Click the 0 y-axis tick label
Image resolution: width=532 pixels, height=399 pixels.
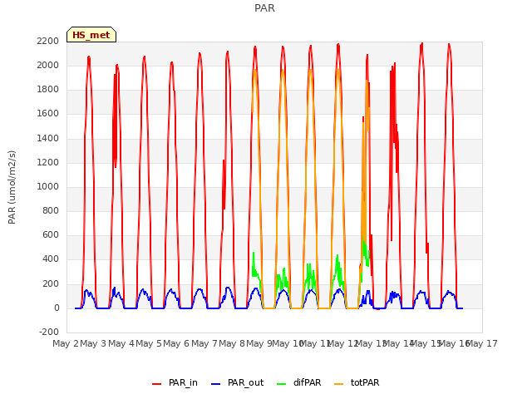(x=57, y=308)
